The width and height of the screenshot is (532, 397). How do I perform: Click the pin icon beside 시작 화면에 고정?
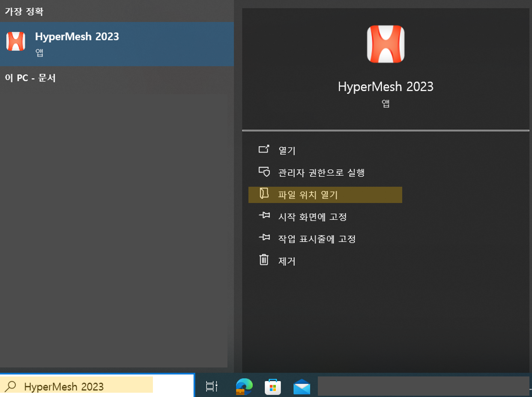click(264, 215)
